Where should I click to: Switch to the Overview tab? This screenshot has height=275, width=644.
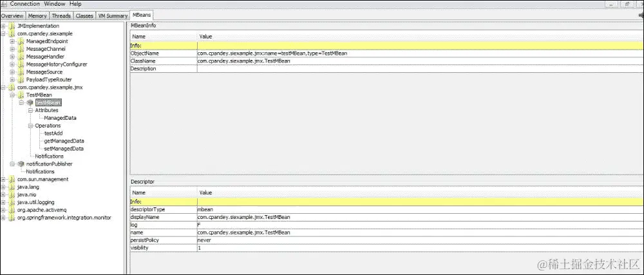pos(12,15)
